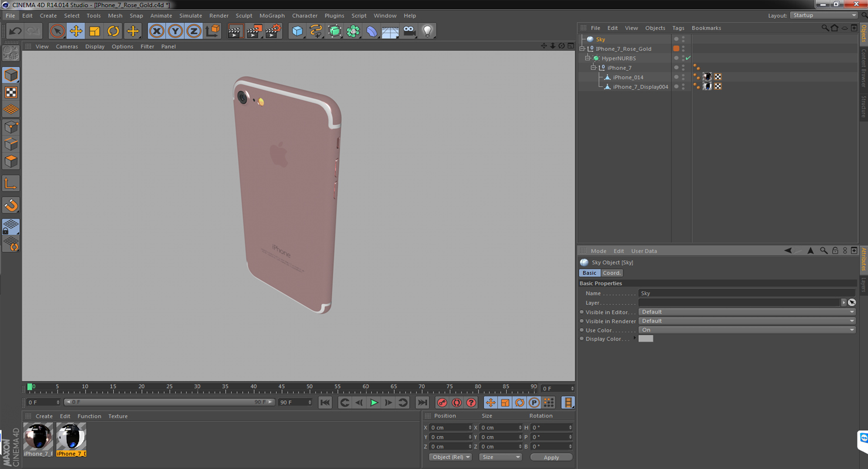
Task: Go to end of animation
Action: pos(422,403)
